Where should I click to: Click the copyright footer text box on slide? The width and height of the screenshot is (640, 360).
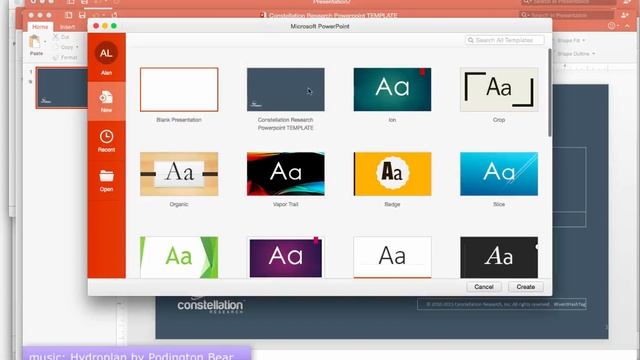(502, 304)
